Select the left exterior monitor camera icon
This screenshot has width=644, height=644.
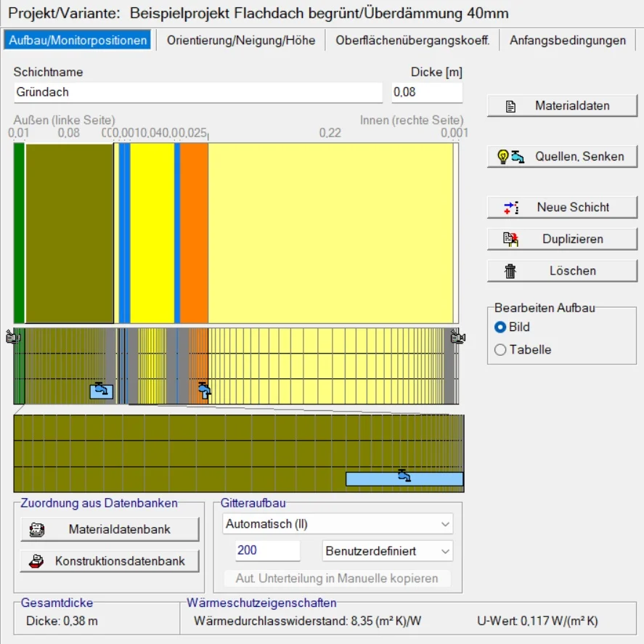(x=12, y=337)
